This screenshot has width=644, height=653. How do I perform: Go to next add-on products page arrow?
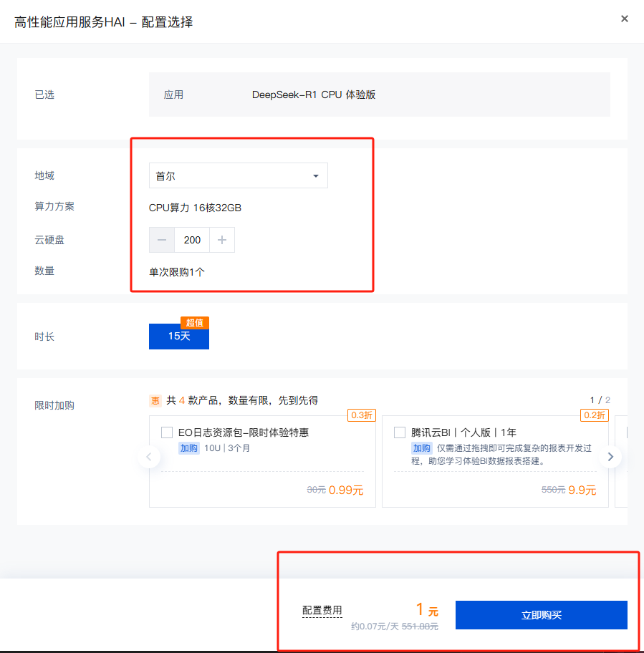tap(610, 457)
